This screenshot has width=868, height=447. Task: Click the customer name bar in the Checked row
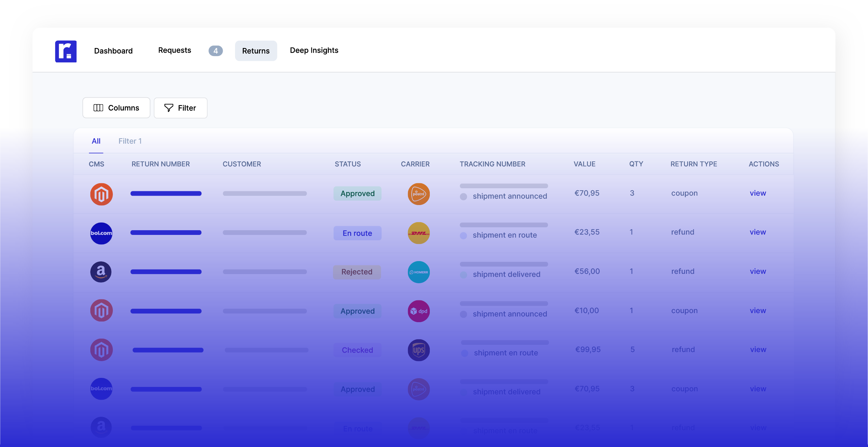267,350
